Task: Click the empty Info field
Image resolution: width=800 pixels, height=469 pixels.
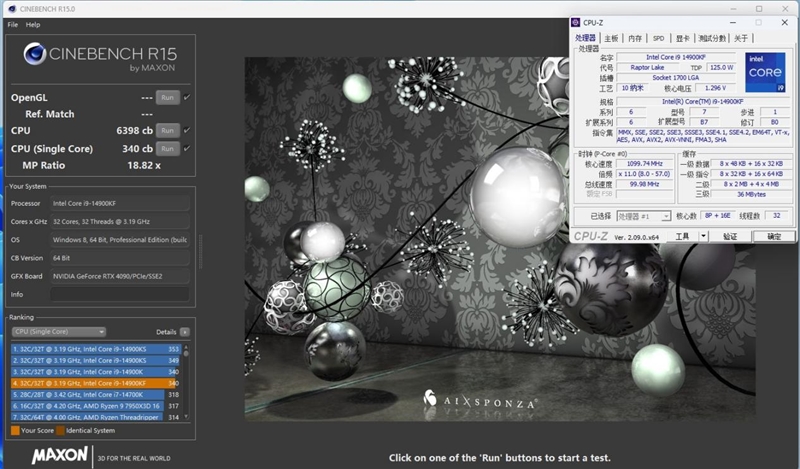Action: click(x=120, y=294)
